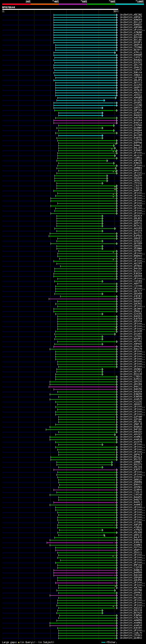
Task: Select the UniRef100_P97700 label
Action: [131, 548]
